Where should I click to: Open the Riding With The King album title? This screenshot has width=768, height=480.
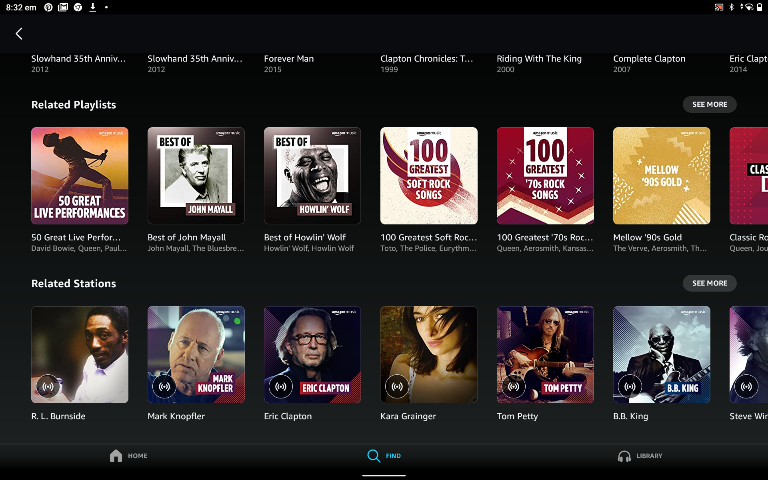pyautogui.click(x=539, y=59)
